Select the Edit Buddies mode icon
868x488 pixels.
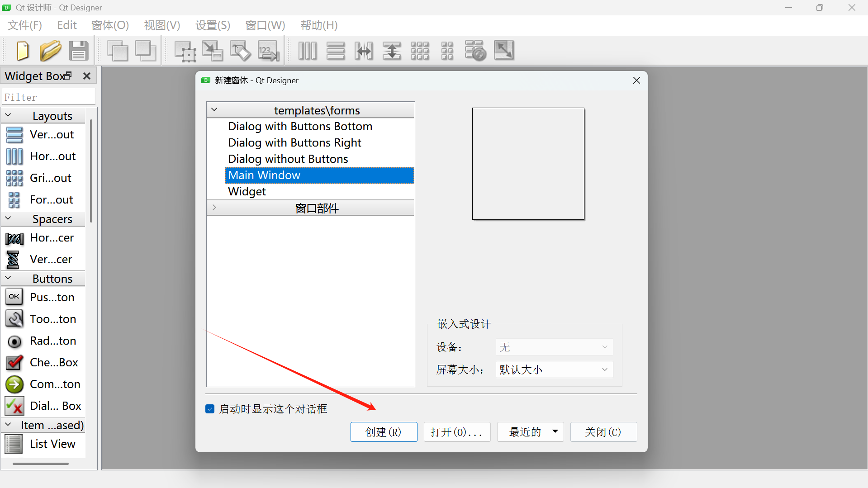(x=241, y=50)
